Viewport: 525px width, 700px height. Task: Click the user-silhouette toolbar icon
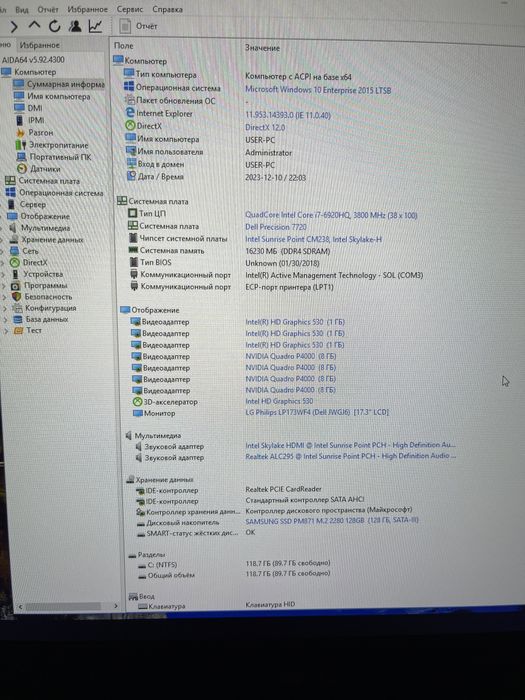[x=75, y=26]
